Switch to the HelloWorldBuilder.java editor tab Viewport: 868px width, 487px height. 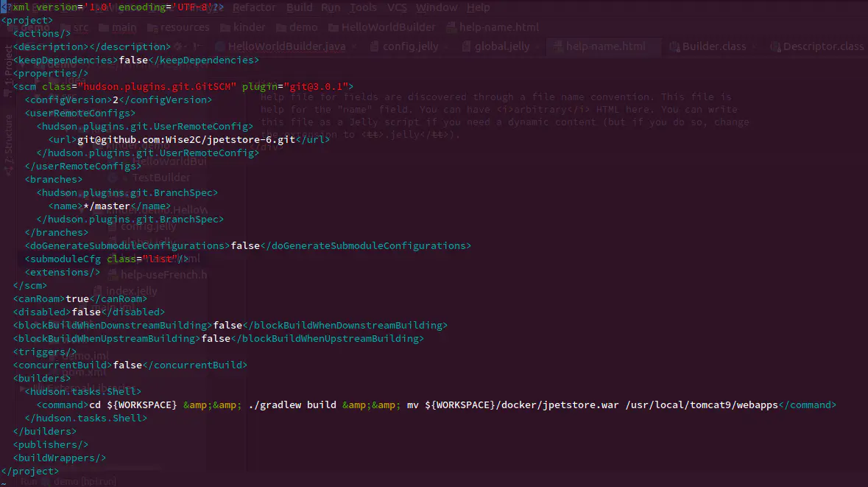tap(286, 46)
